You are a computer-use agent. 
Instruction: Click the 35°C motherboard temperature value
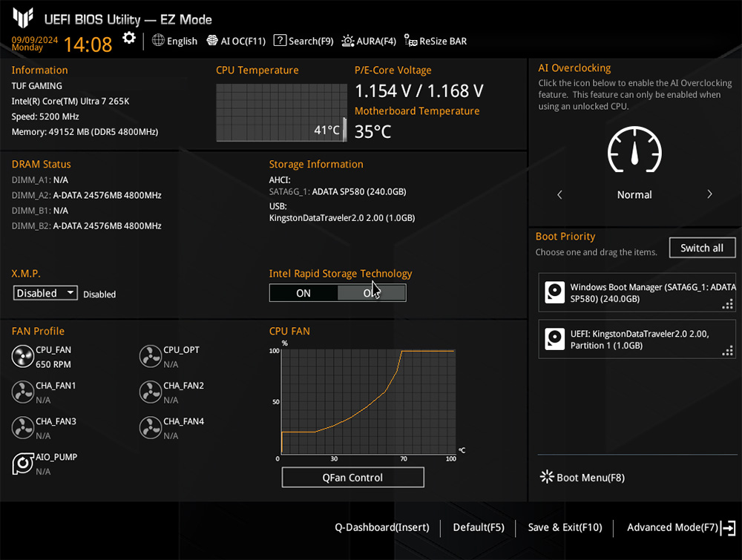click(373, 131)
